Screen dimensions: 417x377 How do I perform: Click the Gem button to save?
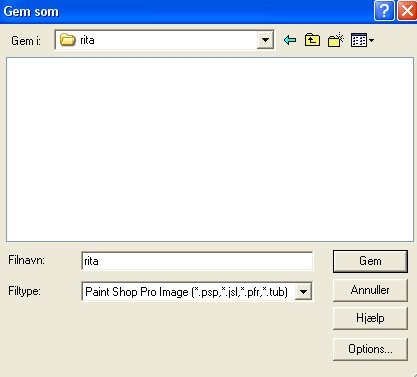pyautogui.click(x=370, y=261)
